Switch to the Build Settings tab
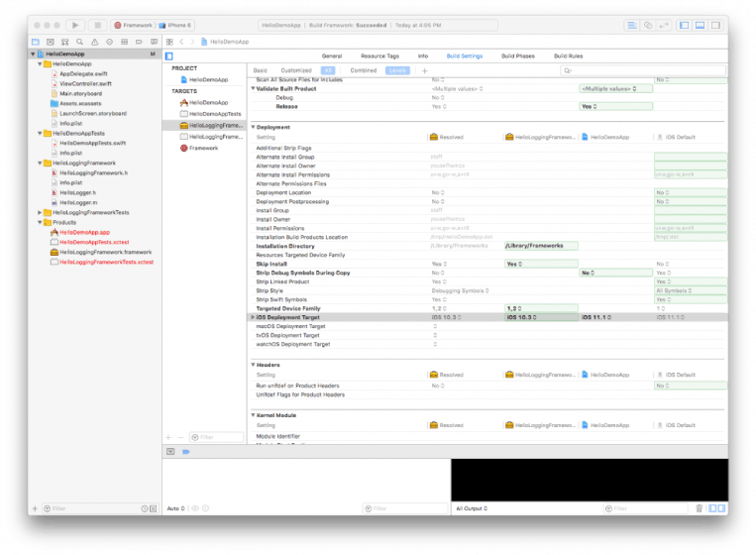756x555 pixels. tap(465, 56)
